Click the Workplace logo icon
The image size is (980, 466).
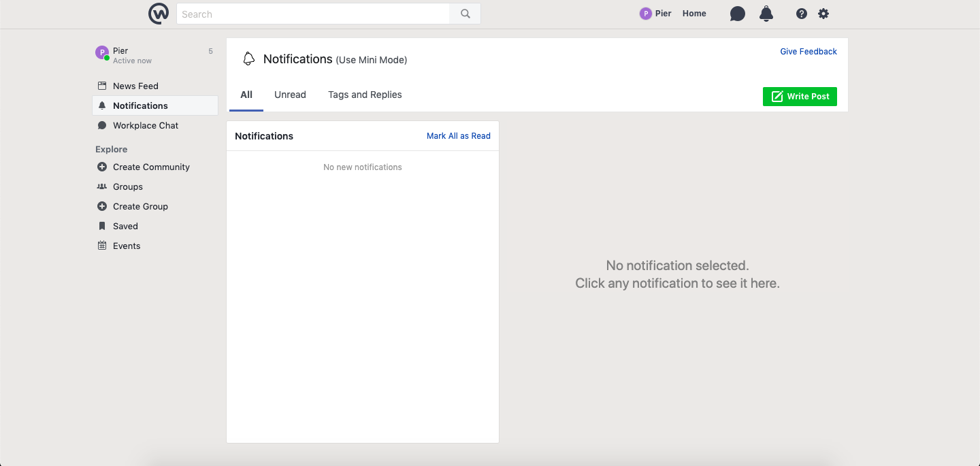159,14
